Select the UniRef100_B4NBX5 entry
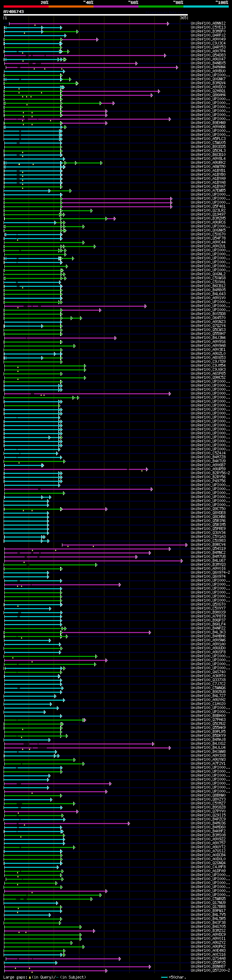Image resolution: width=232 pixels, height=980 pixels. (x=208, y=64)
